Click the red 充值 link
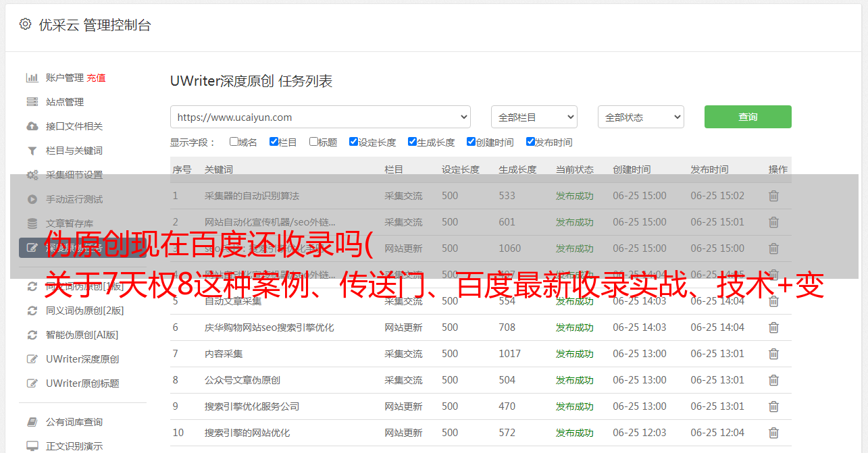Viewport: 868px width, 453px height. [96, 78]
